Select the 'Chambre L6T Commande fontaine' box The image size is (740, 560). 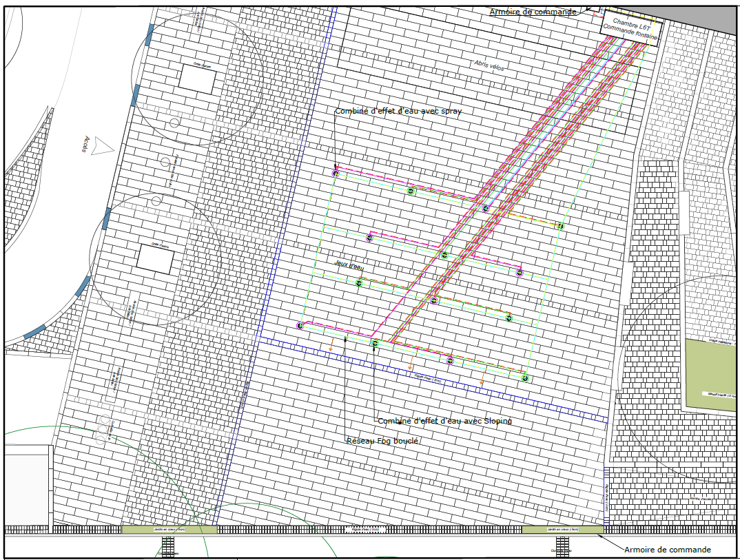pos(631,28)
